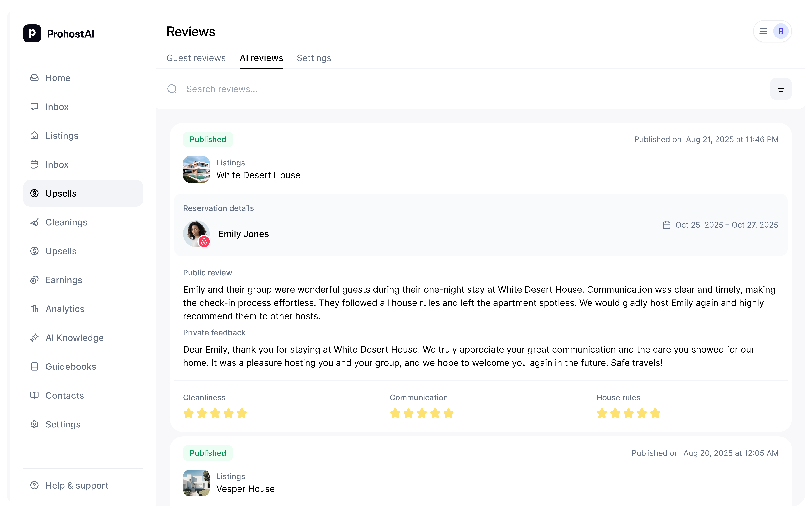The height and width of the screenshot is (513, 812).
Task: Click the Earnings icon
Action: (x=35, y=280)
